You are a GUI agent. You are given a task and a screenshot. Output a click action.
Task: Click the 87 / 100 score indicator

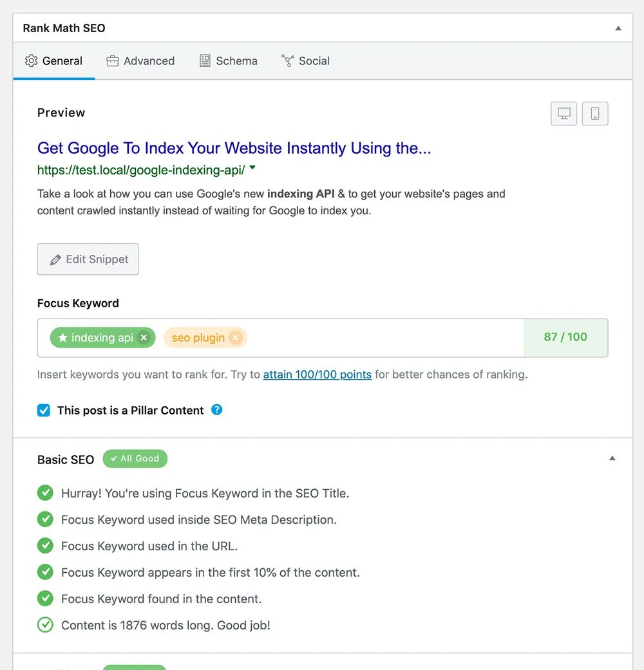pyautogui.click(x=565, y=337)
